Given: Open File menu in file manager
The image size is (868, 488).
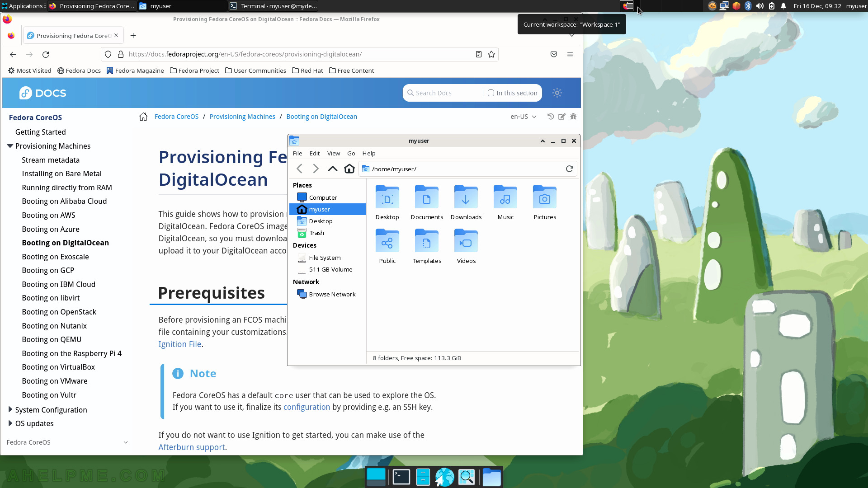Looking at the screenshot, I should click(297, 153).
